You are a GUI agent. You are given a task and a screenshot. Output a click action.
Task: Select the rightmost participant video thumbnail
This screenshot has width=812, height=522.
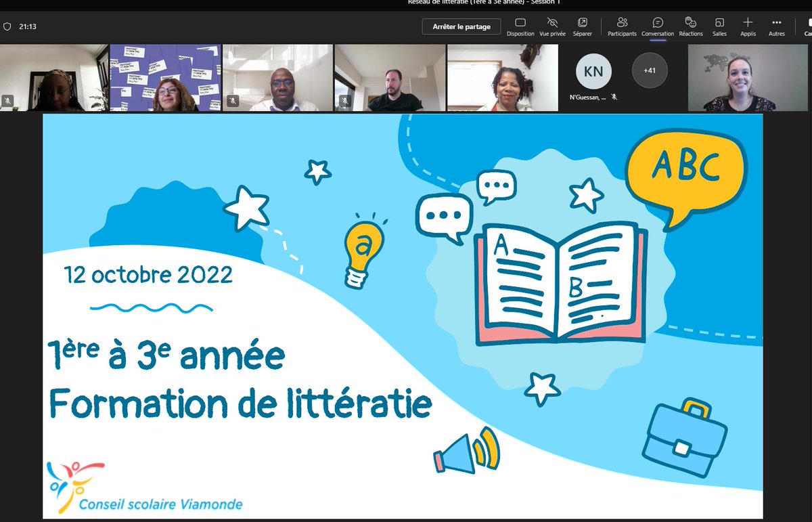click(x=747, y=77)
